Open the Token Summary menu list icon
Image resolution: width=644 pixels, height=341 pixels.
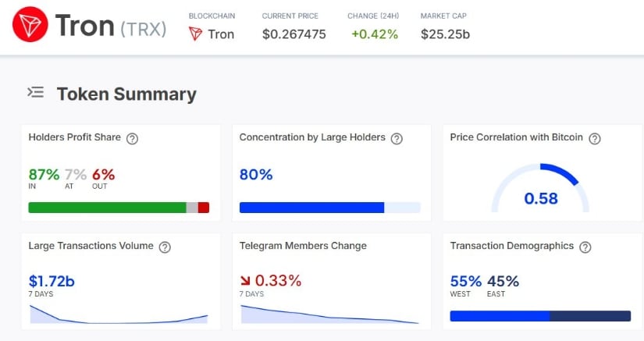point(36,92)
